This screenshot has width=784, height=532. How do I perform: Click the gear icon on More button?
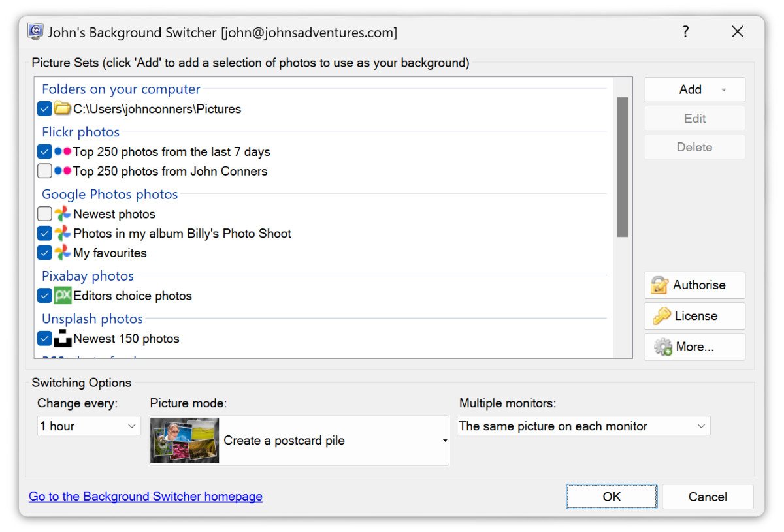click(x=663, y=347)
